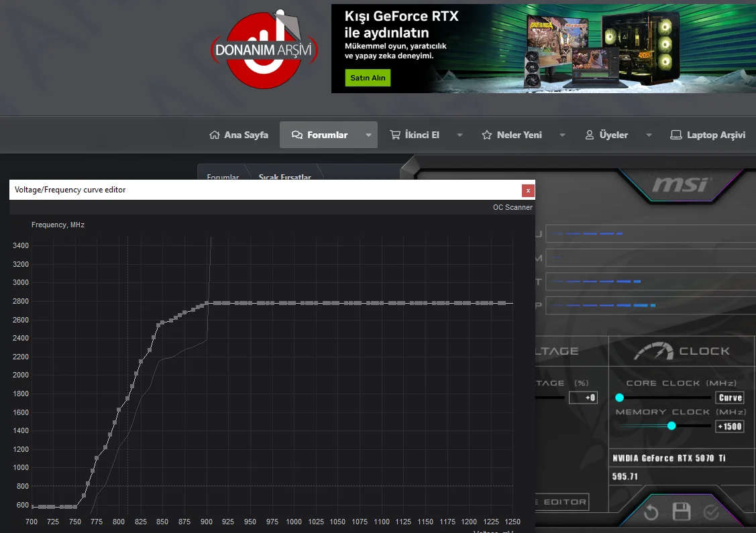Expand the Neler Yeni dropdown arrow

tap(562, 135)
